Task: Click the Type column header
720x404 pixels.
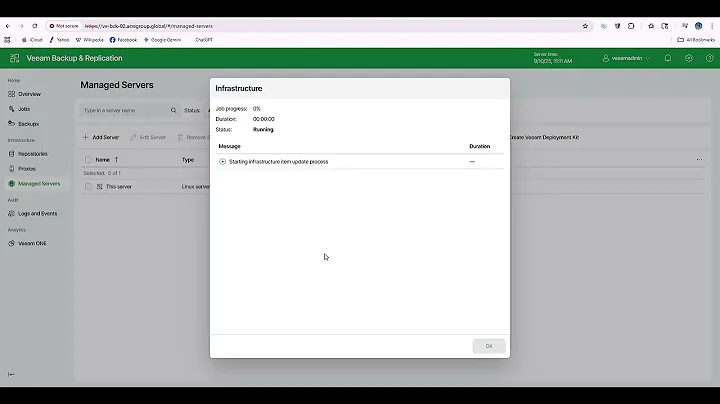Action: (x=188, y=160)
